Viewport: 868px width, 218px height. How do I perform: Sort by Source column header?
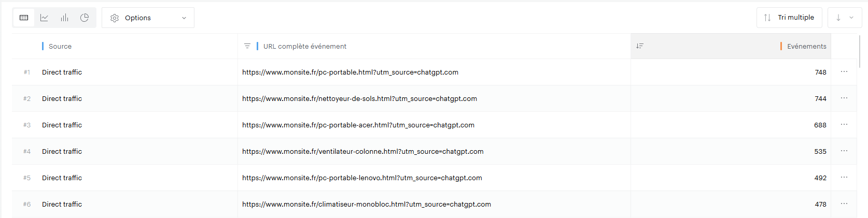pyautogui.click(x=60, y=46)
